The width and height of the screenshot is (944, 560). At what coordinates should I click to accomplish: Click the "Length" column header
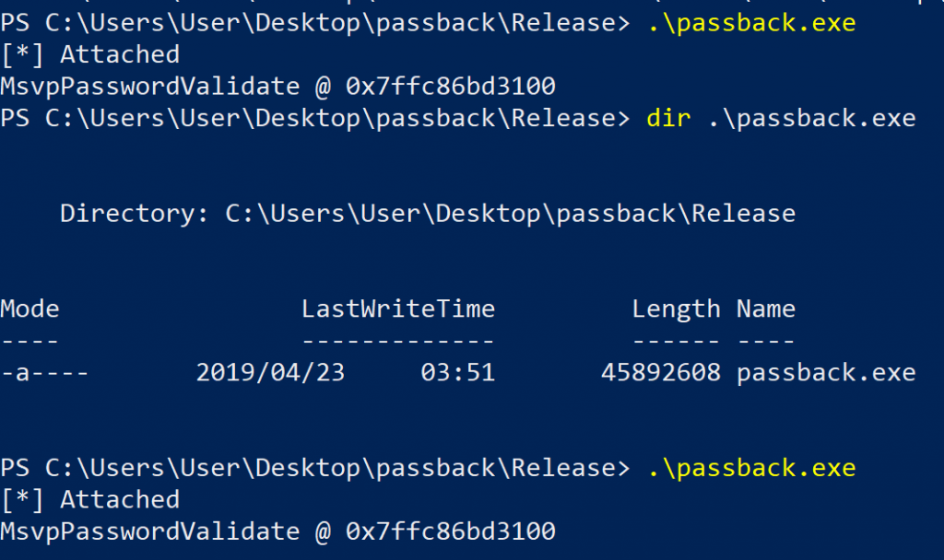pos(676,309)
